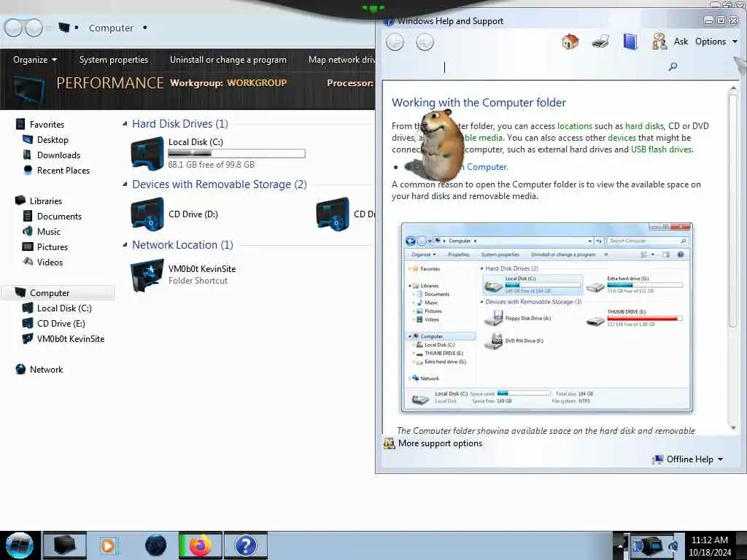Click Explorer back navigation button
This screenshot has width=747, height=560.
pyautogui.click(x=13, y=28)
